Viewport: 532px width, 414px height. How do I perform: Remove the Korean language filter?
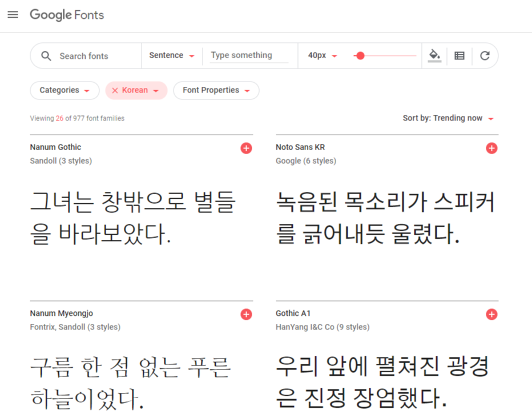pos(115,90)
